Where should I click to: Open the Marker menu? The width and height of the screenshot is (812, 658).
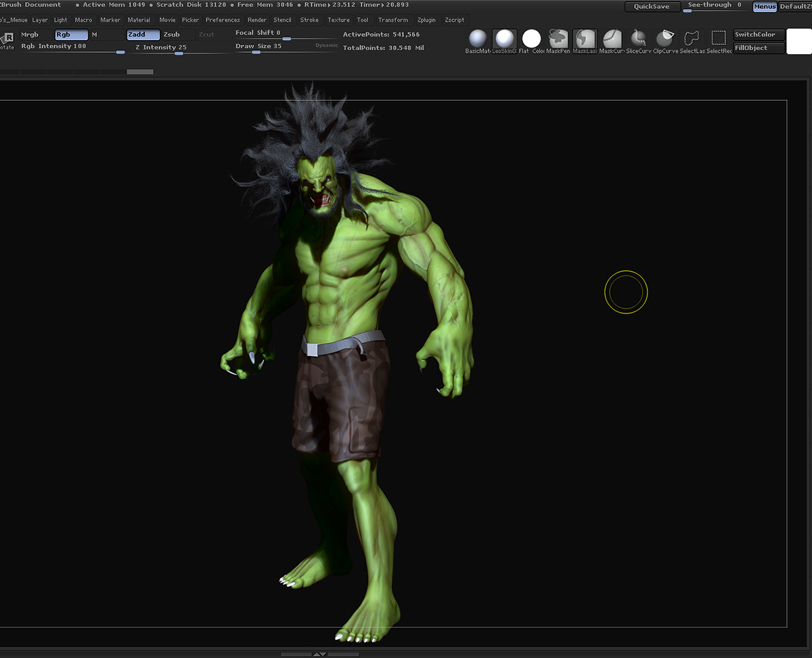click(x=110, y=20)
